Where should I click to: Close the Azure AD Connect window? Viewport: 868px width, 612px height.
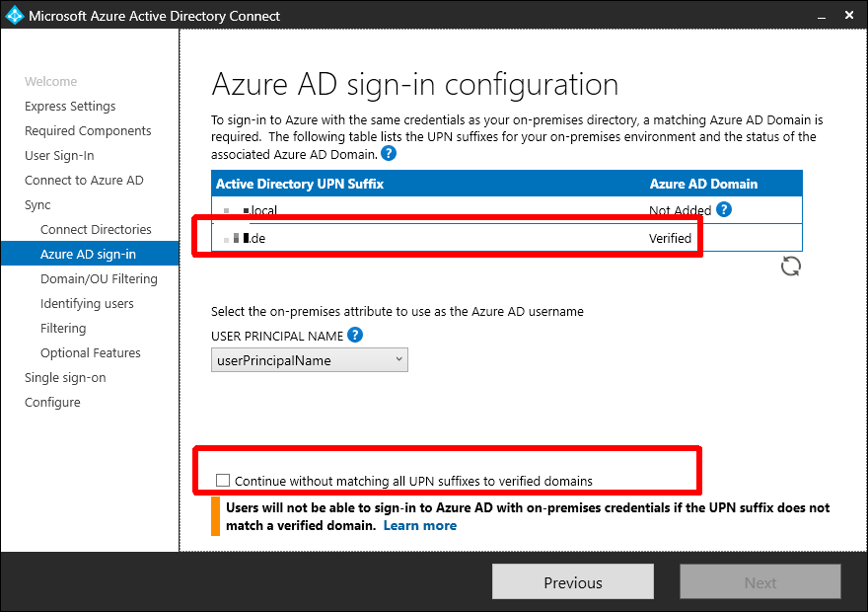(x=848, y=16)
